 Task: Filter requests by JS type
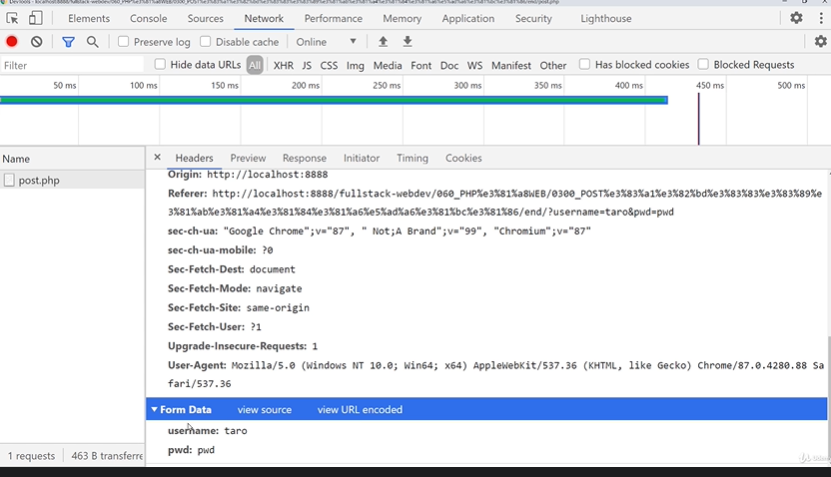[x=306, y=65]
